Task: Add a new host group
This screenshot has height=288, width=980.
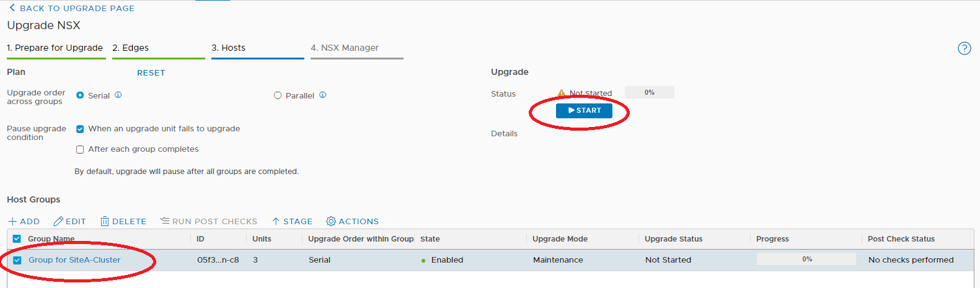Action: point(24,221)
